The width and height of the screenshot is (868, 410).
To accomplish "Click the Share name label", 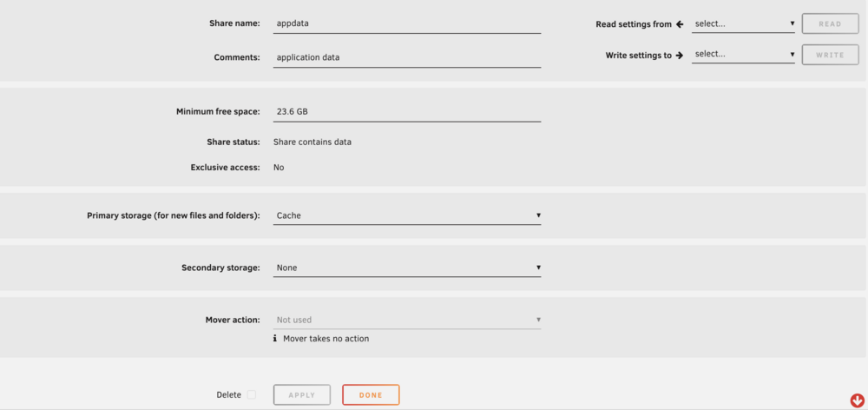I will tap(234, 23).
